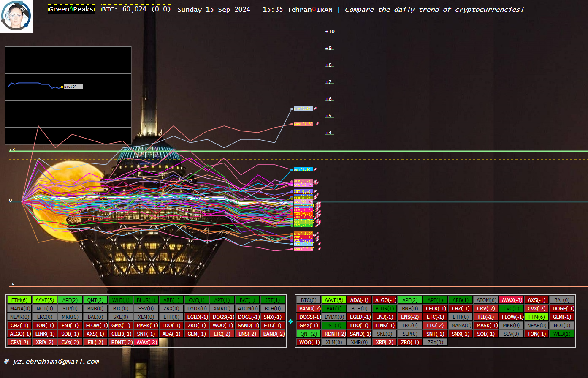Viewport: 588px width, 378px height.
Task: Click the Sunday 15 Sep 2024 date text
Action: click(x=214, y=9)
